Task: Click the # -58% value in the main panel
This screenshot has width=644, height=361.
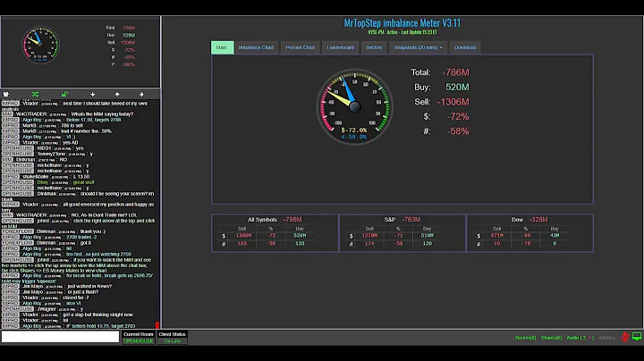Action: pos(458,131)
